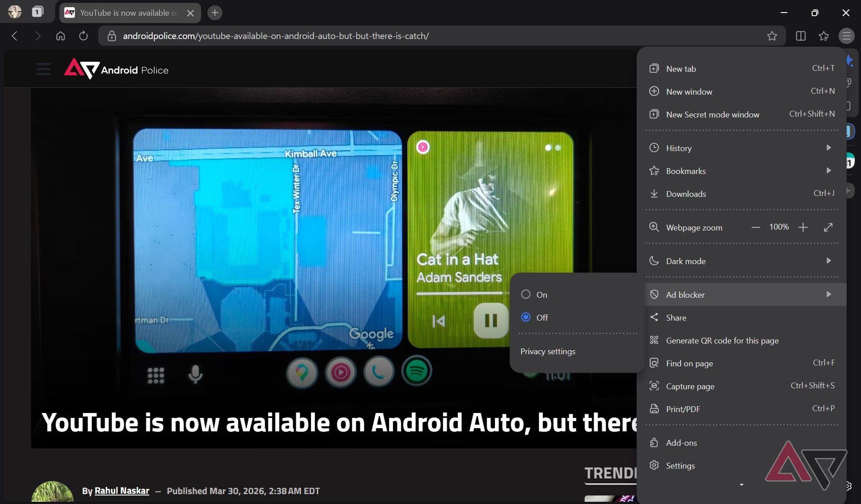Toggle split view icon in toolbar
Screen dimensions: 861x504
click(x=801, y=36)
